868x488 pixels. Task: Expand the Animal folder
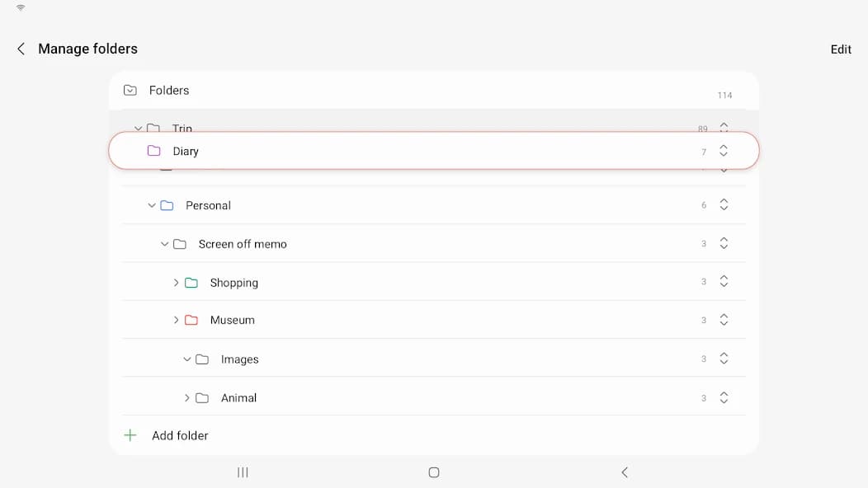[186, 398]
